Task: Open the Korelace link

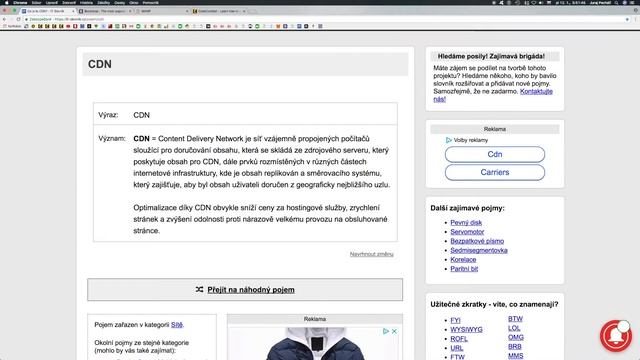Action: coord(463,259)
